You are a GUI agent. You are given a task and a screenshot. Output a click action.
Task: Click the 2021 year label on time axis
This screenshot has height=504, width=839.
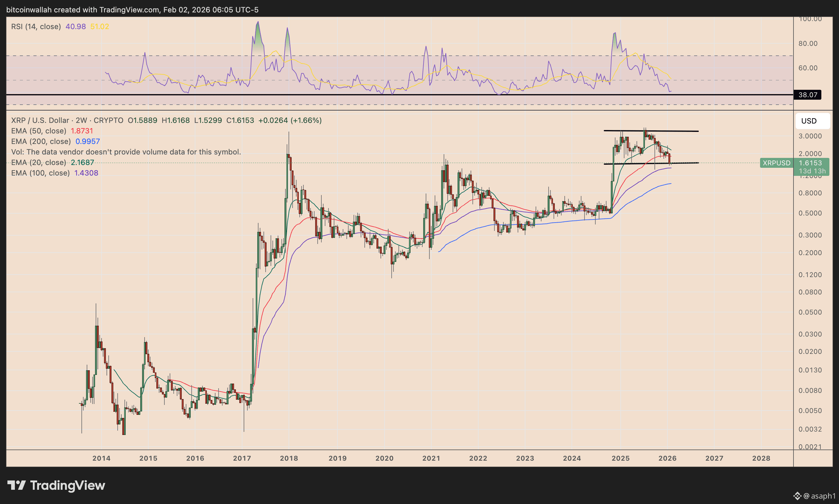pos(432,458)
